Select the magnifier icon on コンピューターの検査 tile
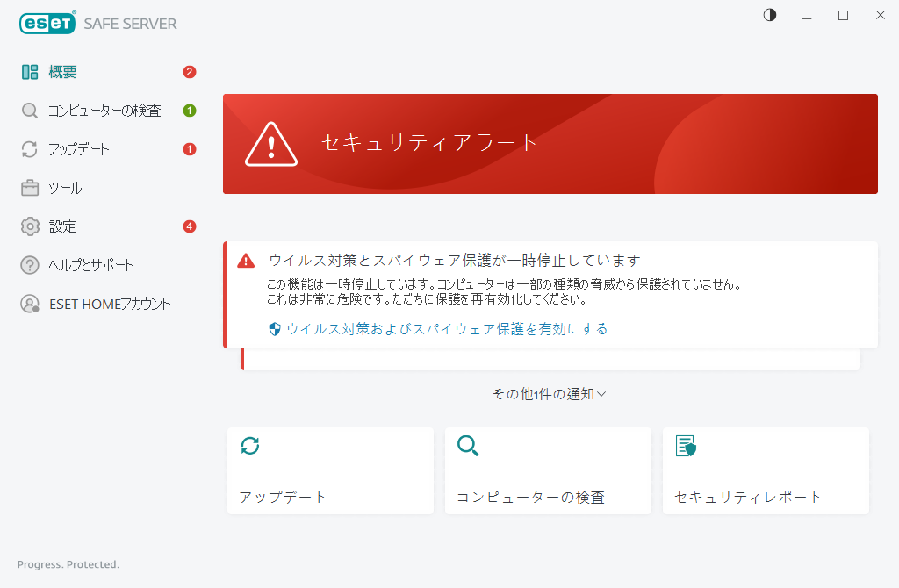 [x=468, y=446]
